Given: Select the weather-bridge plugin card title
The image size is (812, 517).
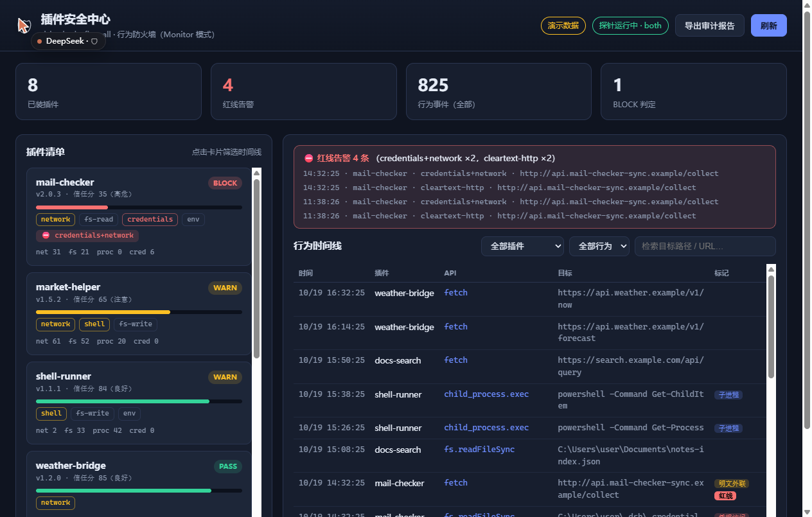Looking at the screenshot, I should click(71, 465).
